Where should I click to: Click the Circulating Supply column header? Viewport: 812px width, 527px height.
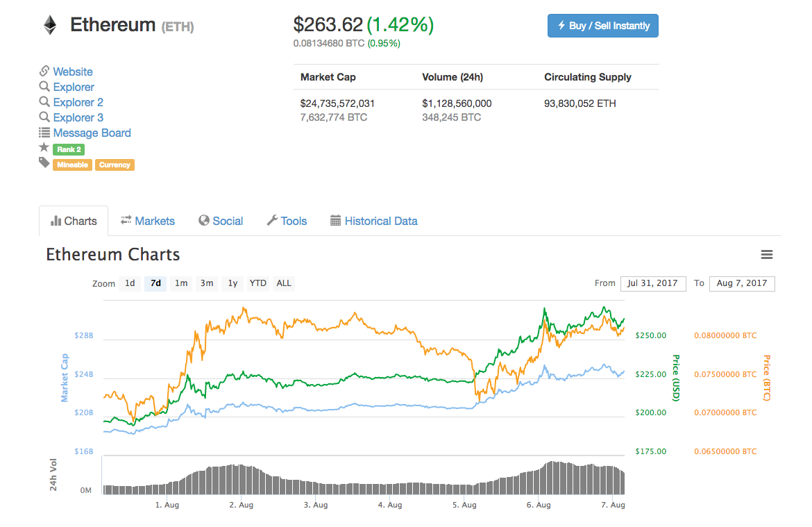(x=588, y=77)
